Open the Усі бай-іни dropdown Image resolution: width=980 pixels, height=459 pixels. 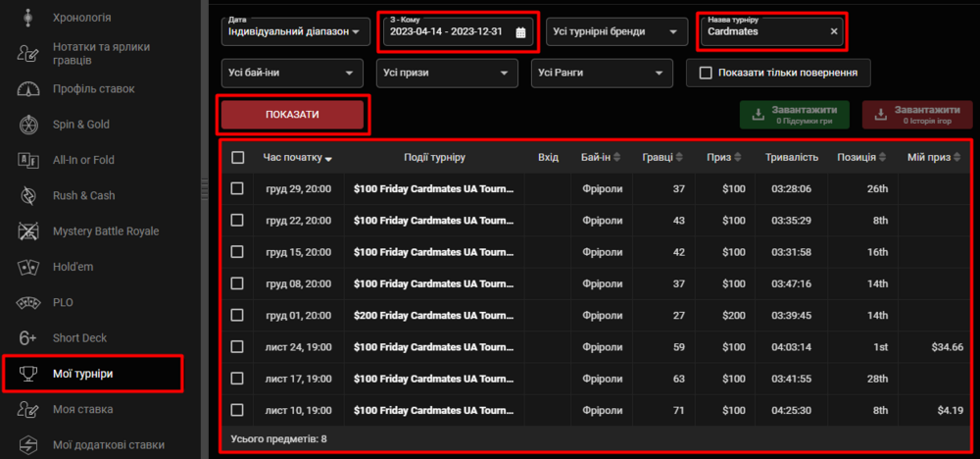(x=292, y=74)
